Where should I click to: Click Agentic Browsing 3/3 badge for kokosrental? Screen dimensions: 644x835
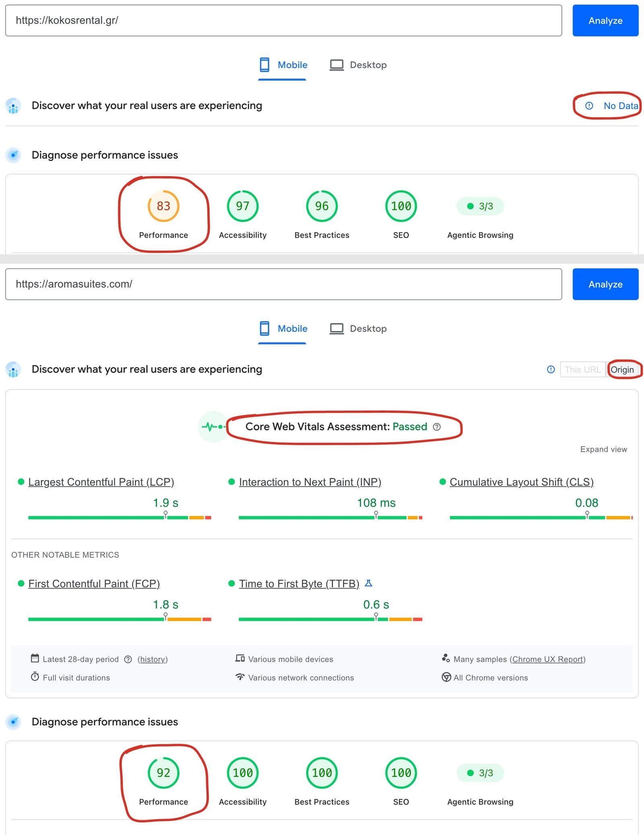[x=480, y=206]
